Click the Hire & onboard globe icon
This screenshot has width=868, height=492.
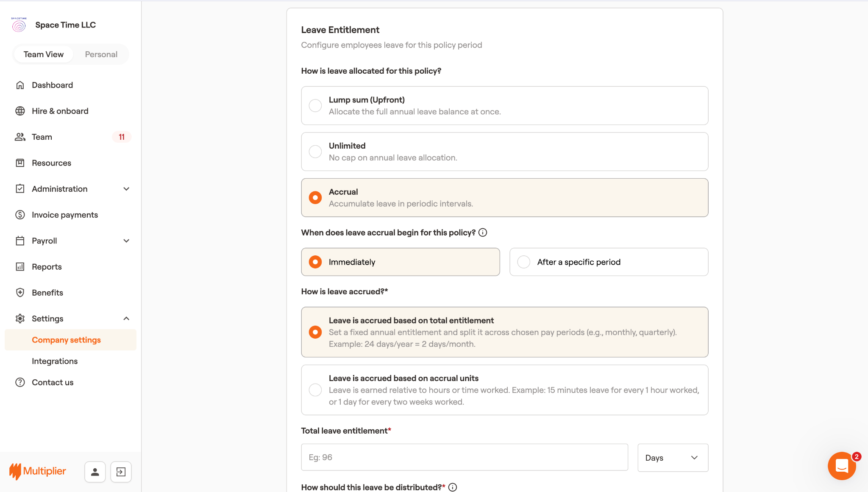[20, 111]
